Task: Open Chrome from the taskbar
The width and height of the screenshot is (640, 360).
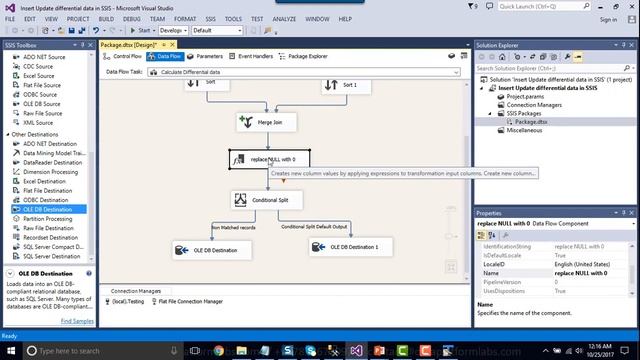Action: coord(219,351)
